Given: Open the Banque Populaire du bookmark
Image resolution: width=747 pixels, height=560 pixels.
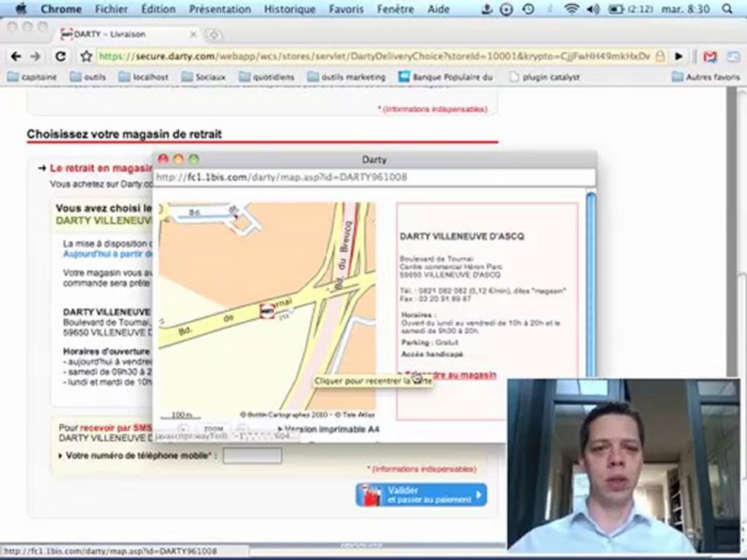Looking at the screenshot, I should click(x=445, y=77).
